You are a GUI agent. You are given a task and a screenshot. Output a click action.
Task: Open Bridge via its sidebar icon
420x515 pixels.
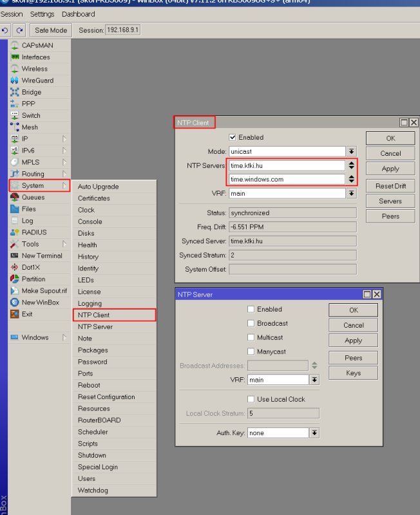pos(15,92)
